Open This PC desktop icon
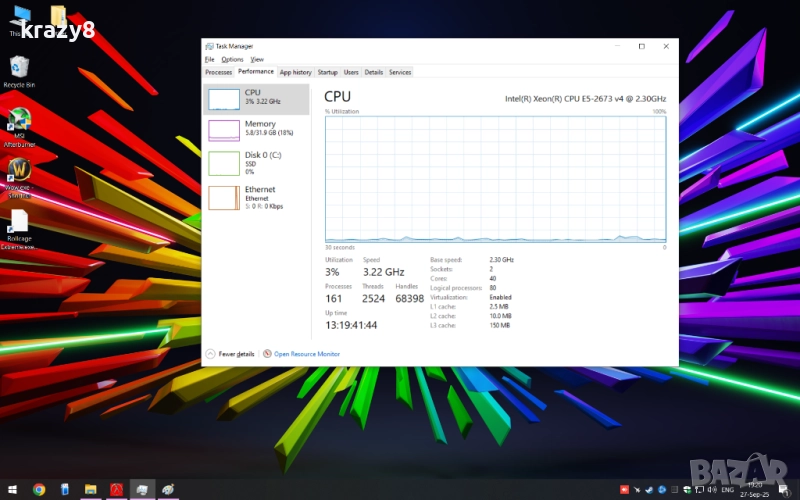Viewport: 800px width, 500px height. coord(18,20)
